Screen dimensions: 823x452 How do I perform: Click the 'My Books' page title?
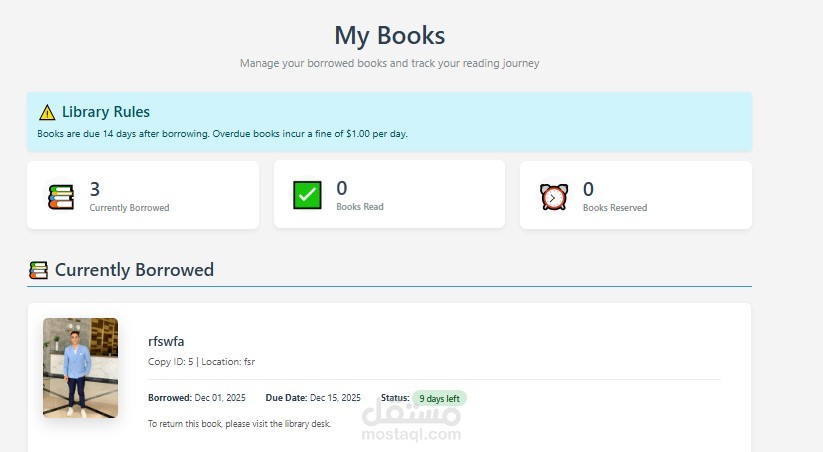390,36
